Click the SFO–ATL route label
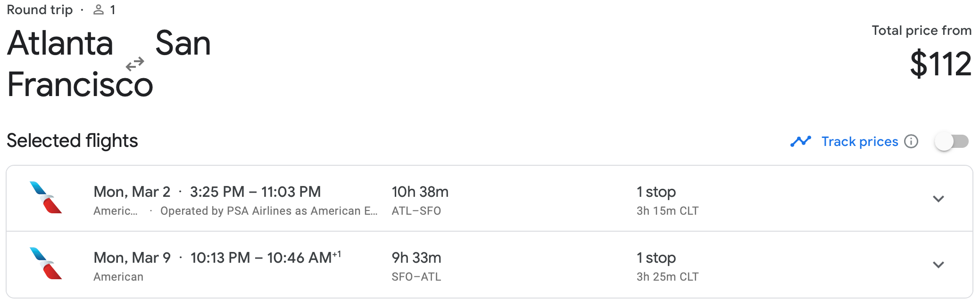 416,277
